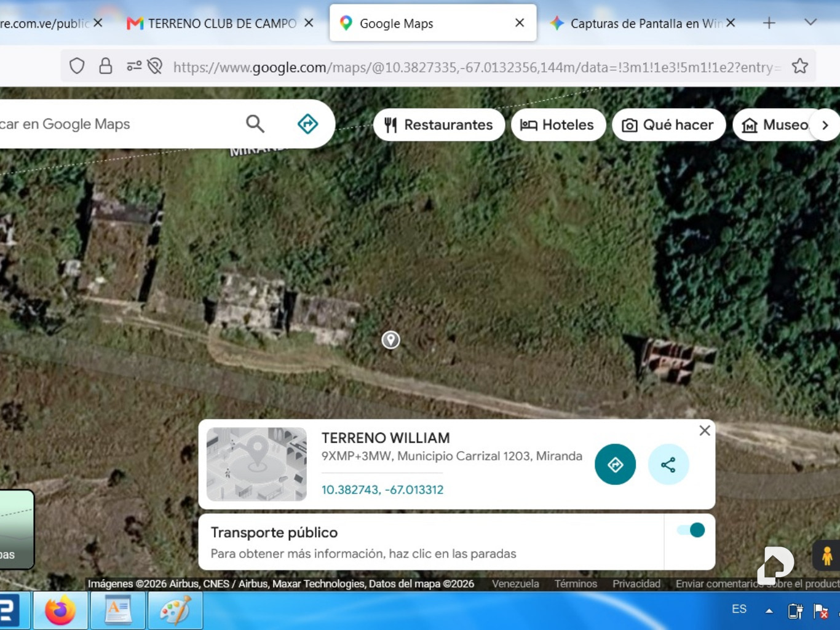The height and width of the screenshot is (630, 840).
Task: Open the Términos link
Action: click(576, 584)
